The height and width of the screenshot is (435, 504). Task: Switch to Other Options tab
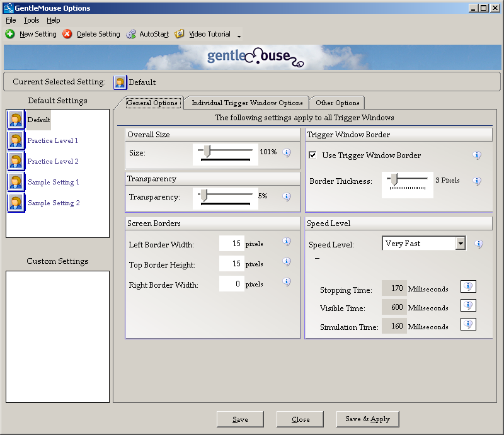pos(337,103)
